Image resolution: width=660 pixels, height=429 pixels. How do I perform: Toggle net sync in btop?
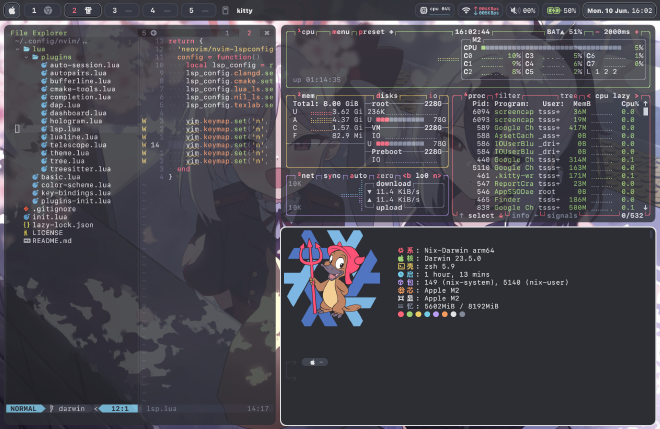pyautogui.click(x=332, y=176)
